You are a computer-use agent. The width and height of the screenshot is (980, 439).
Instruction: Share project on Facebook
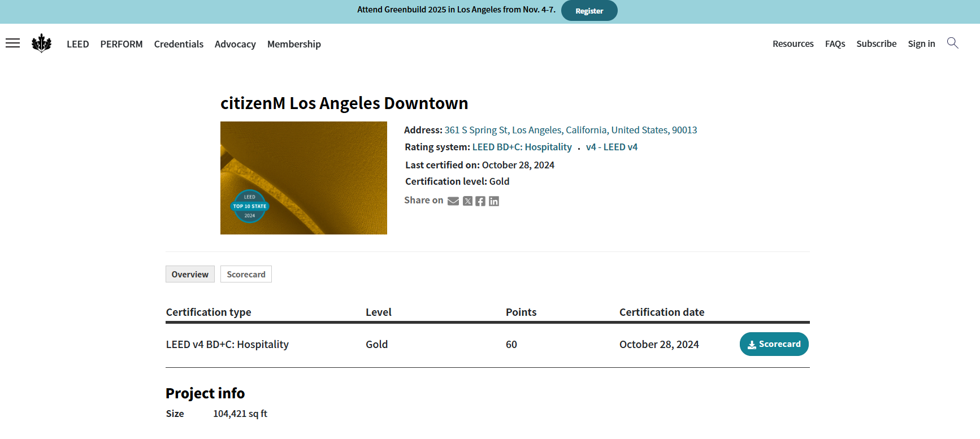[480, 201]
